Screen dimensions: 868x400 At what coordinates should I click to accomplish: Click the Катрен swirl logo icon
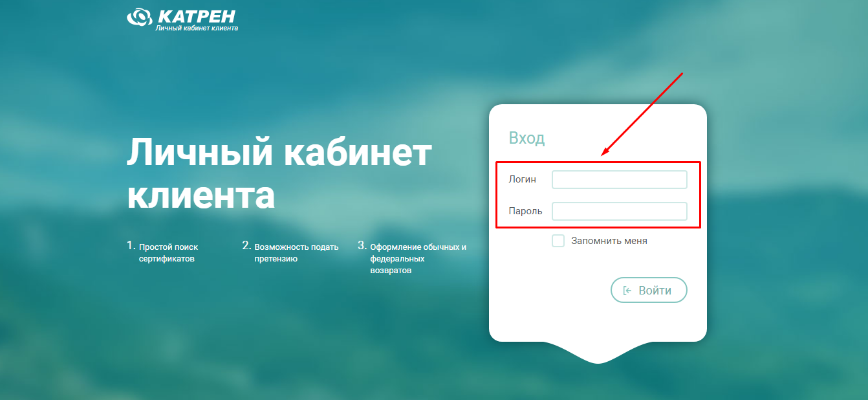tap(139, 17)
